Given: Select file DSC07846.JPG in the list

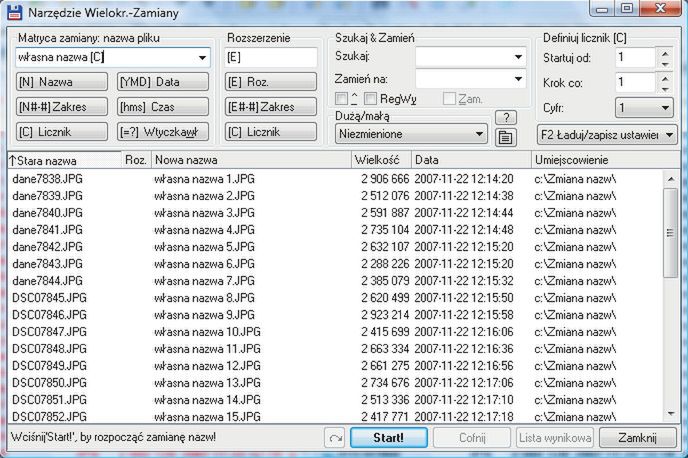Looking at the screenshot, I should 49,315.
